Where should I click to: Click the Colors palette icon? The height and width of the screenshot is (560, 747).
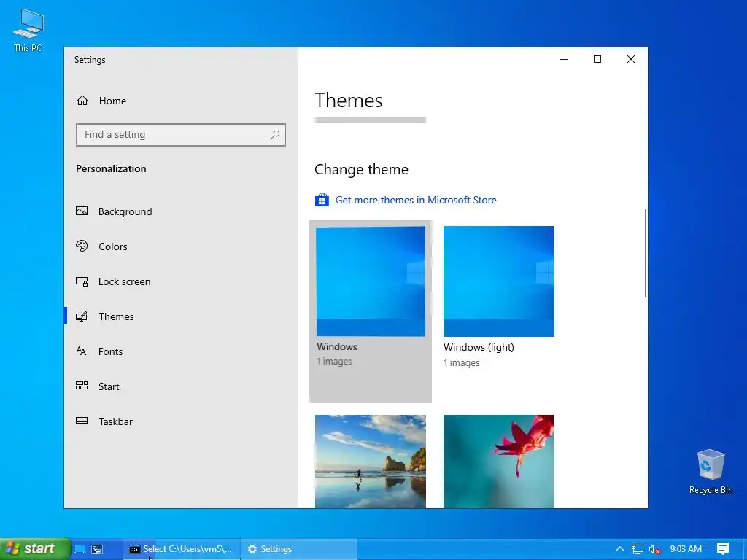tap(82, 246)
